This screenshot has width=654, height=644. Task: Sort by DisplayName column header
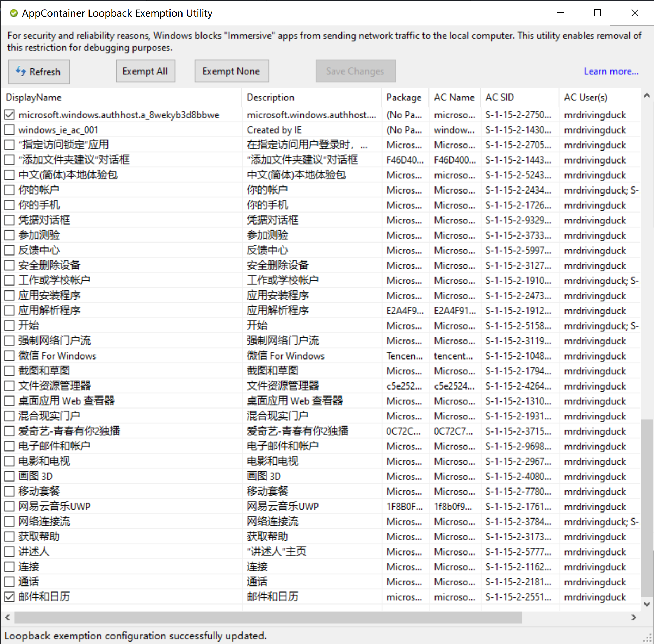click(122, 98)
